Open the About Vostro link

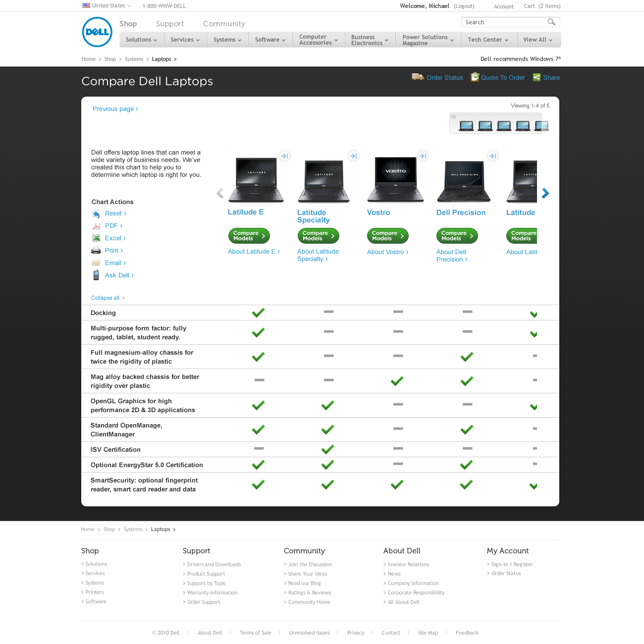(x=387, y=252)
